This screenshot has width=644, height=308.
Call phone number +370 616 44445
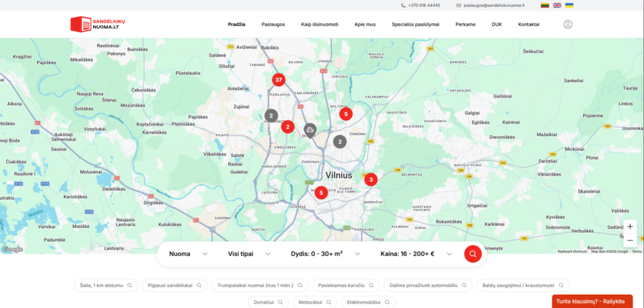[x=425, y=5]
